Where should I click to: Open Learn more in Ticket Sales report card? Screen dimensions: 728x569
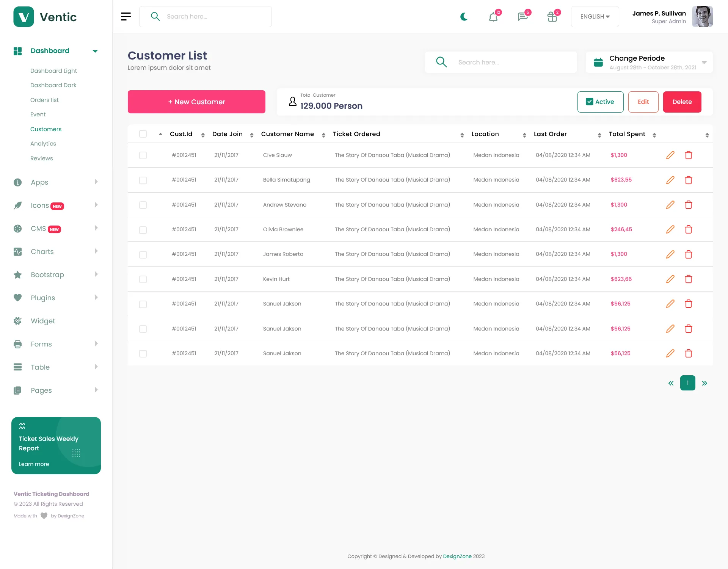pyautogui.click(x=34, y=464)
